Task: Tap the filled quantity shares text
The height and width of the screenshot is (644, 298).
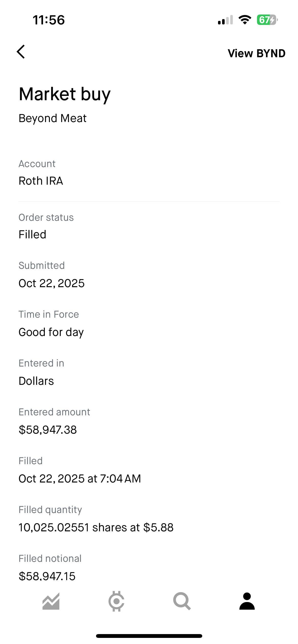Action: point(96,528)
